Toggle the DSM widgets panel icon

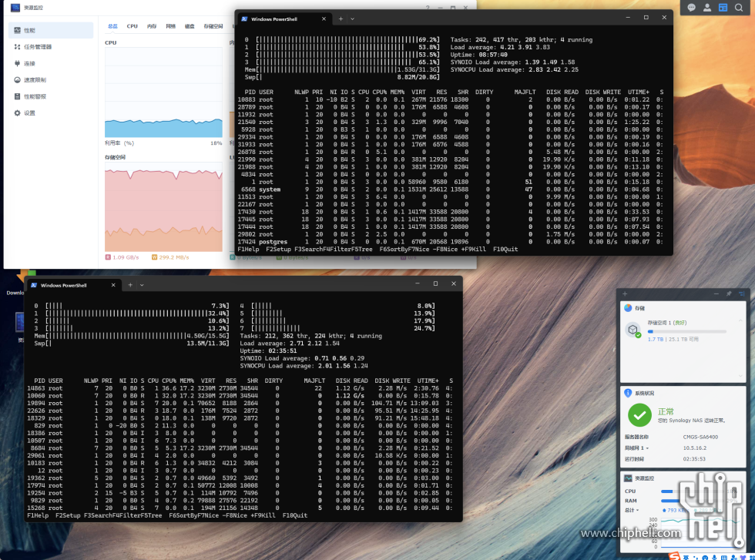(x=723, y=7)
